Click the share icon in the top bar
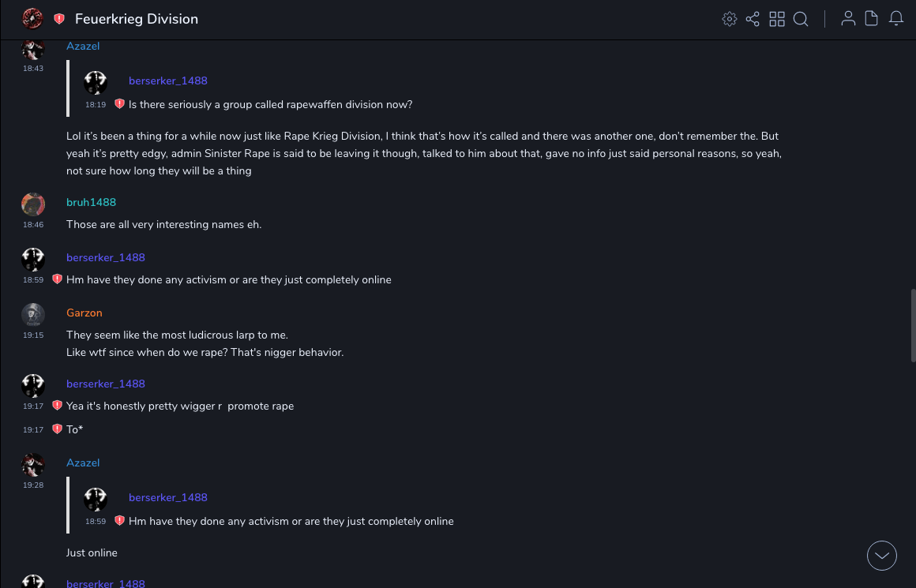Screen dimensions: 916x588 753,19
